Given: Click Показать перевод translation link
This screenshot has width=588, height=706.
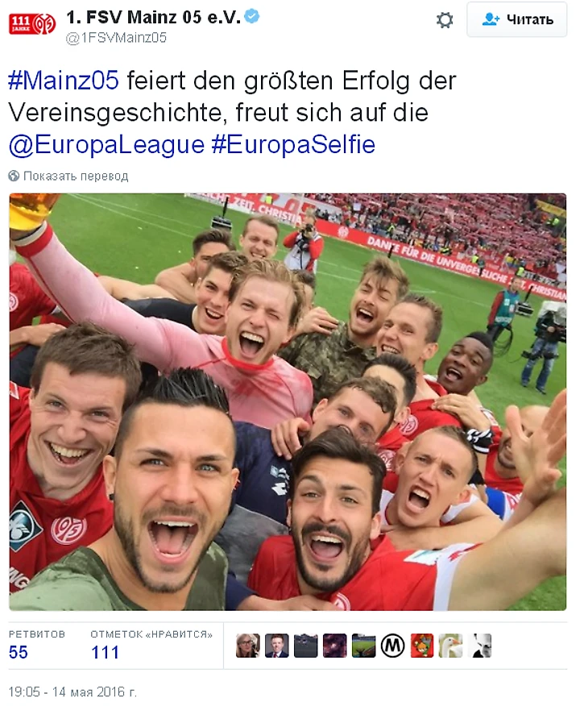Looking at the screenshot, I should (76, 176).
